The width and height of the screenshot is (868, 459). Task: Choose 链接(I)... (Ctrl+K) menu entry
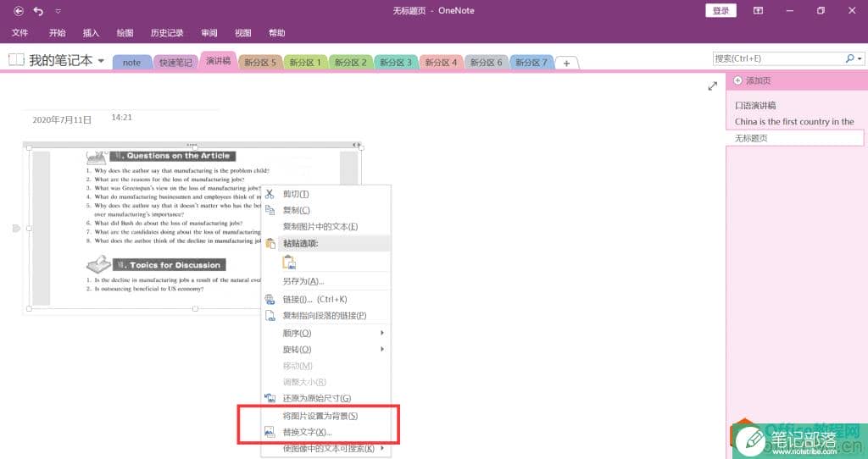click(x=326, y=299)
